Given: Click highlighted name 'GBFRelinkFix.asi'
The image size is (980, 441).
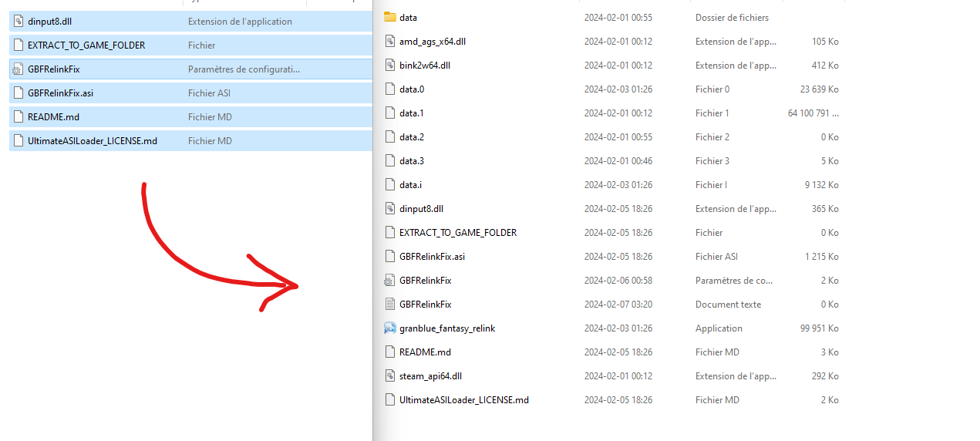Looking at the screenshot, I should pos(60,93).
